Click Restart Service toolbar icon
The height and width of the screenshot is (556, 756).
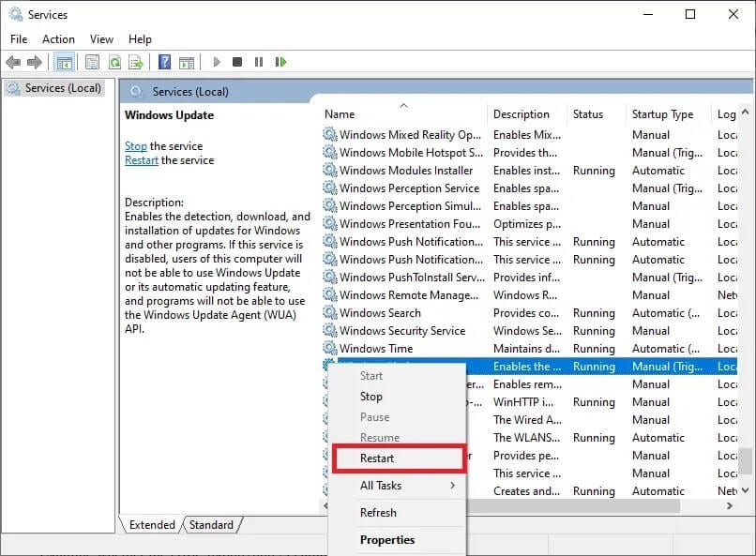280,62
